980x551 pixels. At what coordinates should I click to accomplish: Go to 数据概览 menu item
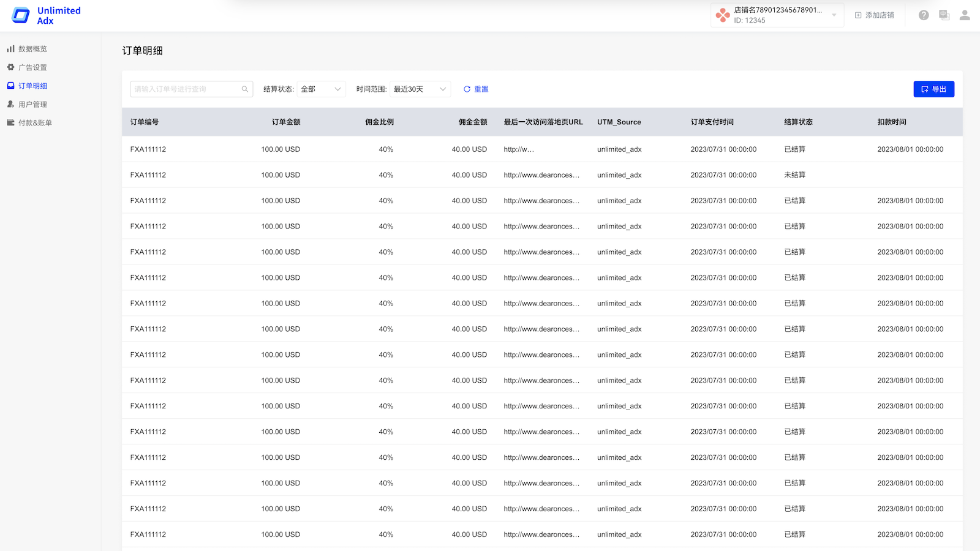[32, 49]
